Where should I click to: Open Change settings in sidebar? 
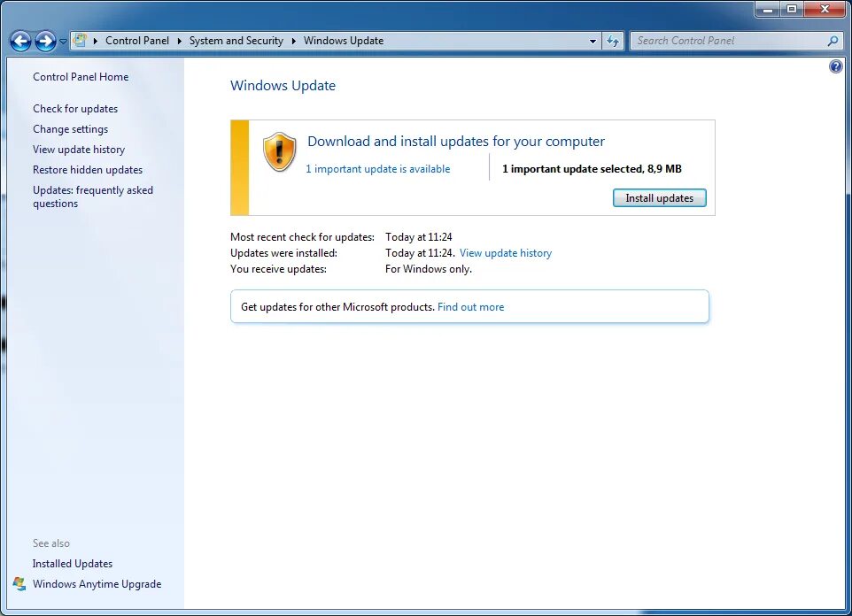pyautogui.click(x=71, y=129)
